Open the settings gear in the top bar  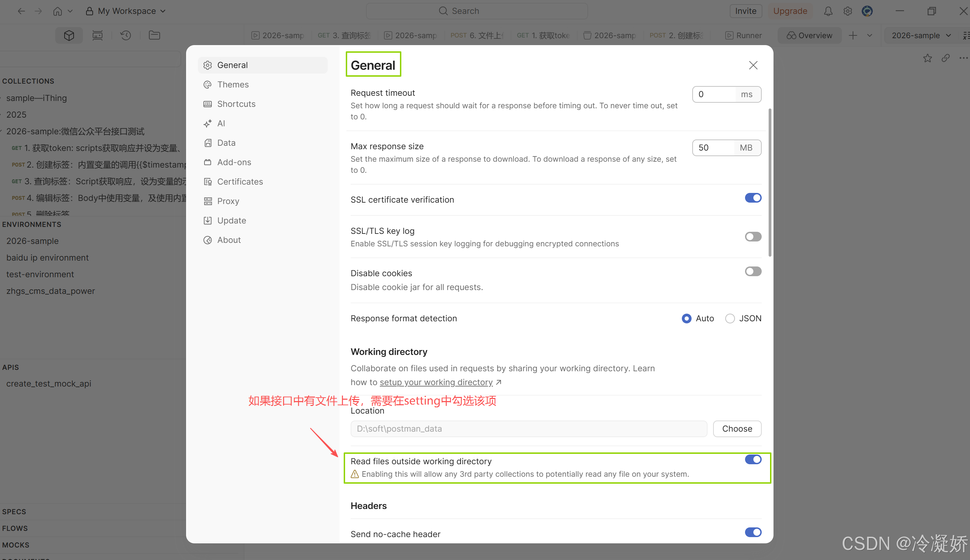[x=848, y=11]
